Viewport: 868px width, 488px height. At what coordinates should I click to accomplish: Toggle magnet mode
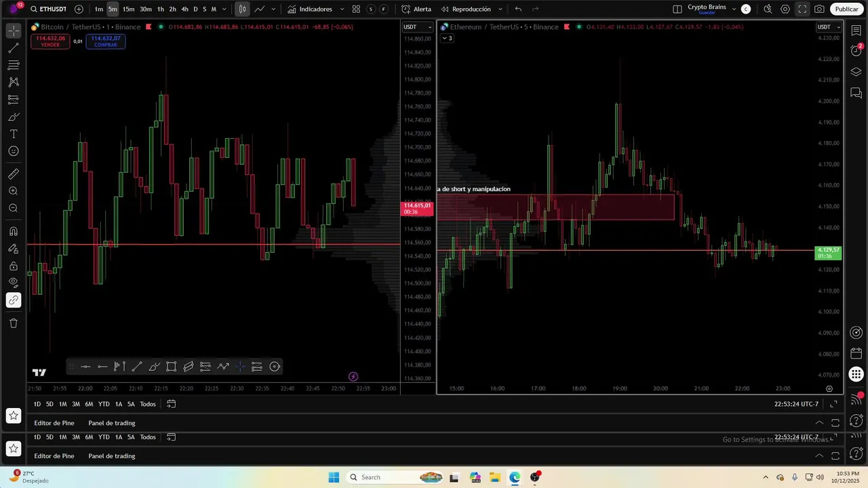tap(14, 232)
